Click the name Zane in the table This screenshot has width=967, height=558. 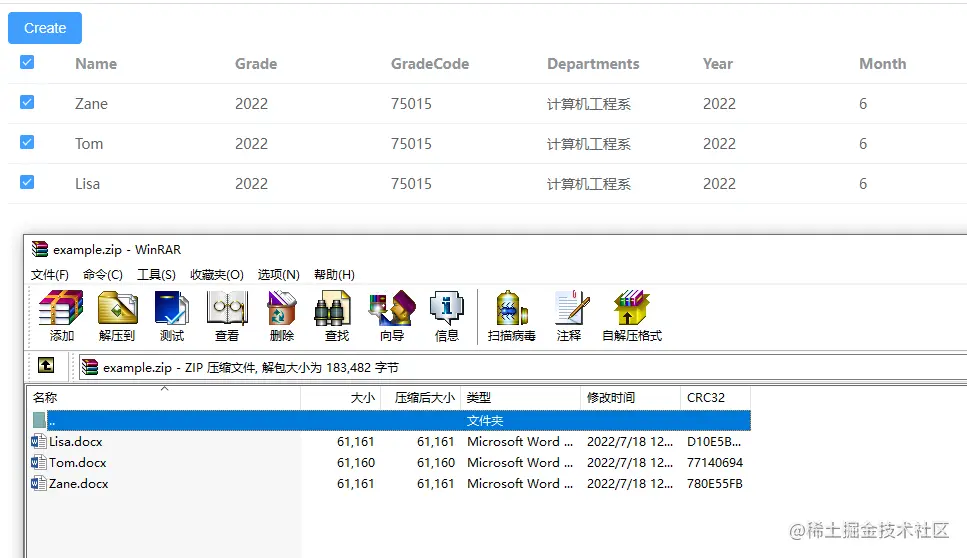pyautogui.click(x=91, y=104)
